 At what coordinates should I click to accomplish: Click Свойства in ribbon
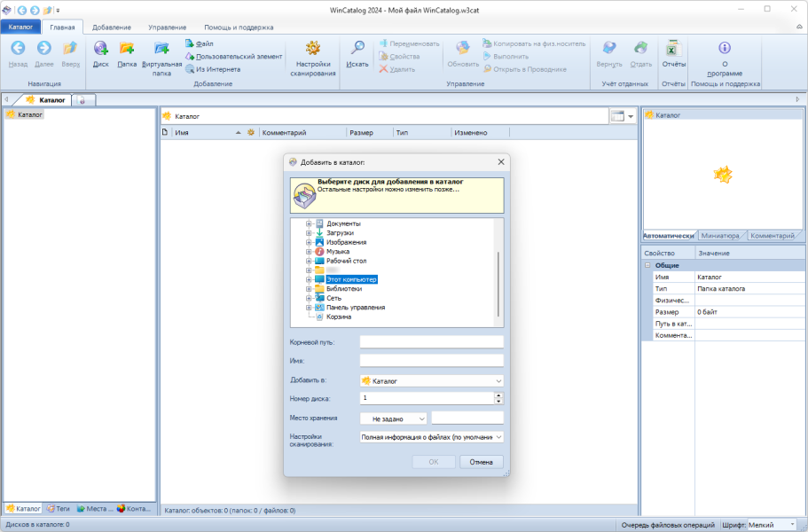399,57
